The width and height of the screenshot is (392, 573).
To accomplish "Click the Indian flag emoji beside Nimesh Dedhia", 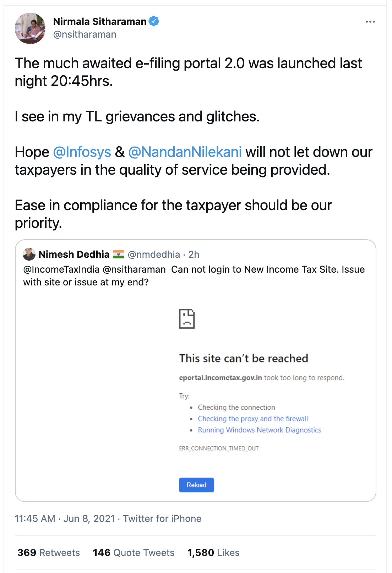I will tap(119, 254).
